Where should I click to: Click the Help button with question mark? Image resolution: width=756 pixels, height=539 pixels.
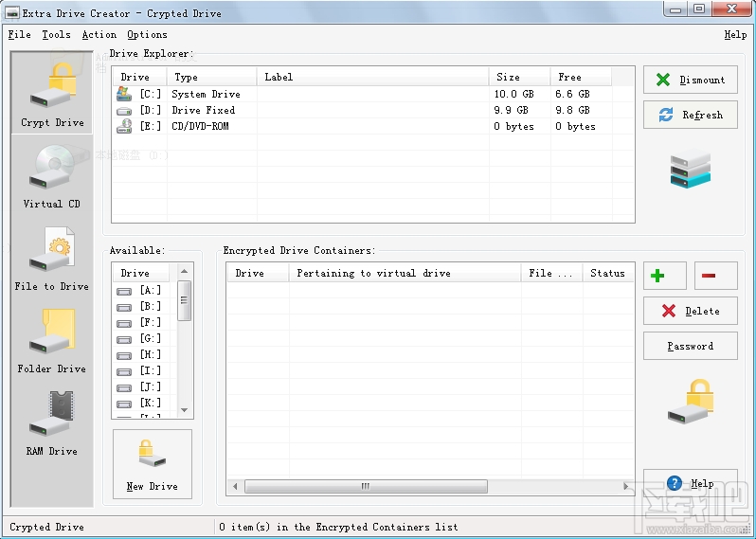point(691,483)
